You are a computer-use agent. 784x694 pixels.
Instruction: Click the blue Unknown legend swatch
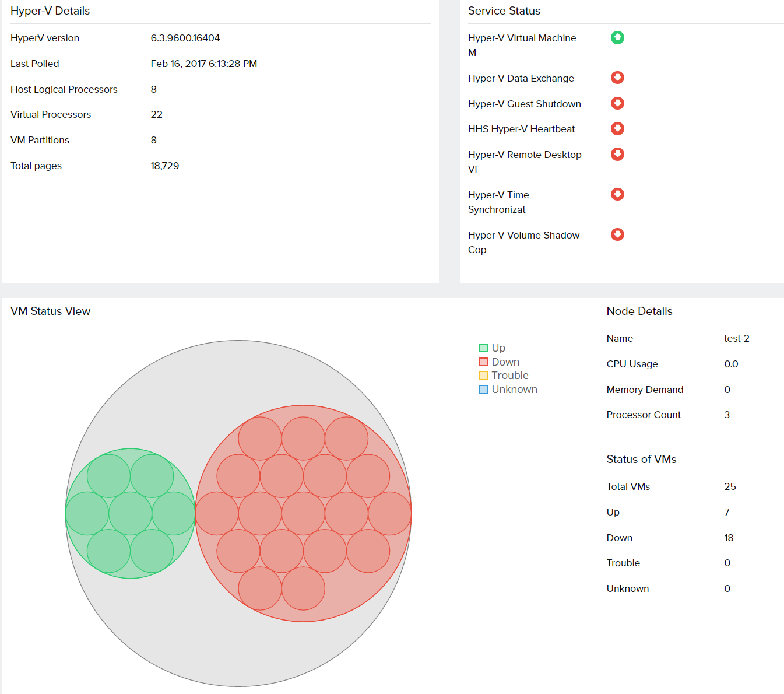click(x=483, y=390)
